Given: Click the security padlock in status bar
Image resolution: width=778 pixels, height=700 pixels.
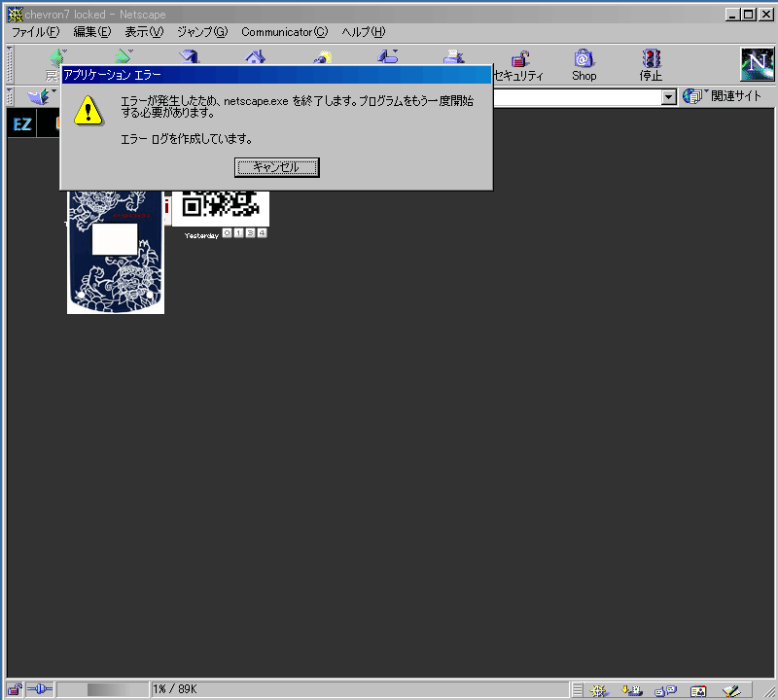Looking at the screenshot, I should (x=15, y=689).
